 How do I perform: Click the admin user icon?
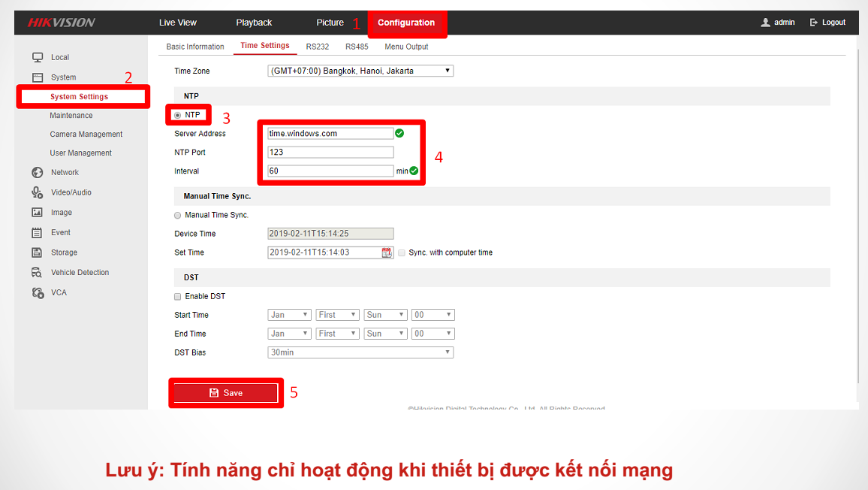(766, 23)
